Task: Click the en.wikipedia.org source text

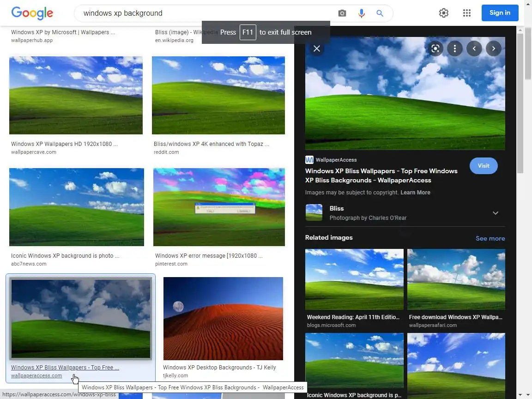Action: 174,40
